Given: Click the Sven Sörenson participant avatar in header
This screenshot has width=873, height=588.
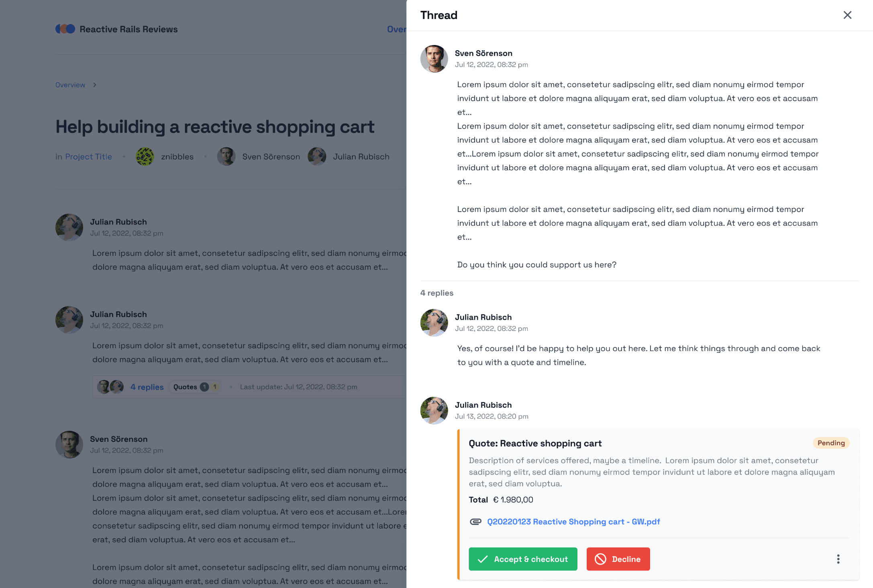Looking at the screenshot, I should click(226, 157).
